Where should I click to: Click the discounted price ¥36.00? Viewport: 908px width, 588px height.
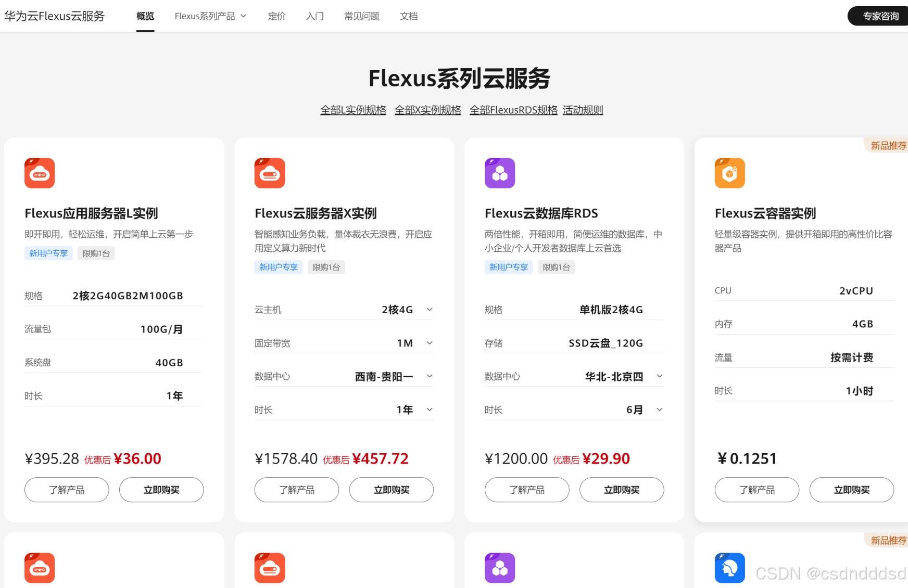[137, 458]
